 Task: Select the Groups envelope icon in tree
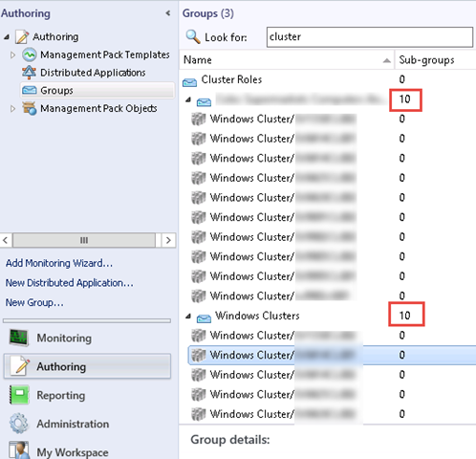click(x=30, y=91)
